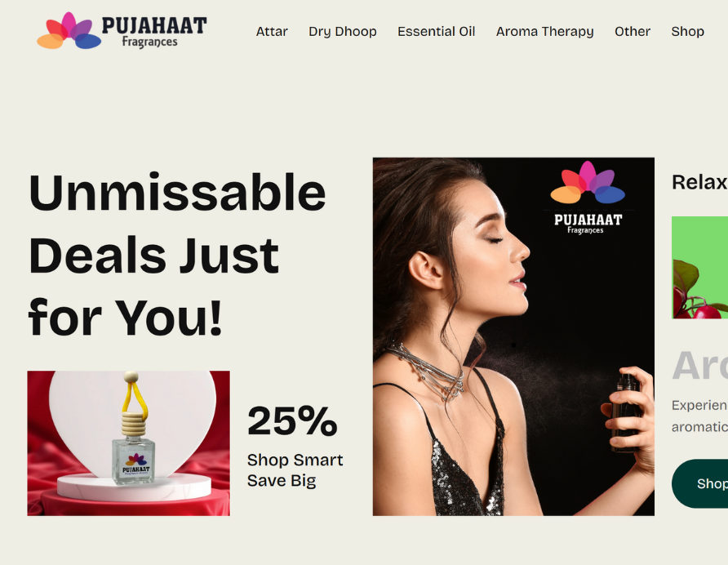Click the perfume bottle in woman's hand
728x565 pixels.
626,412
